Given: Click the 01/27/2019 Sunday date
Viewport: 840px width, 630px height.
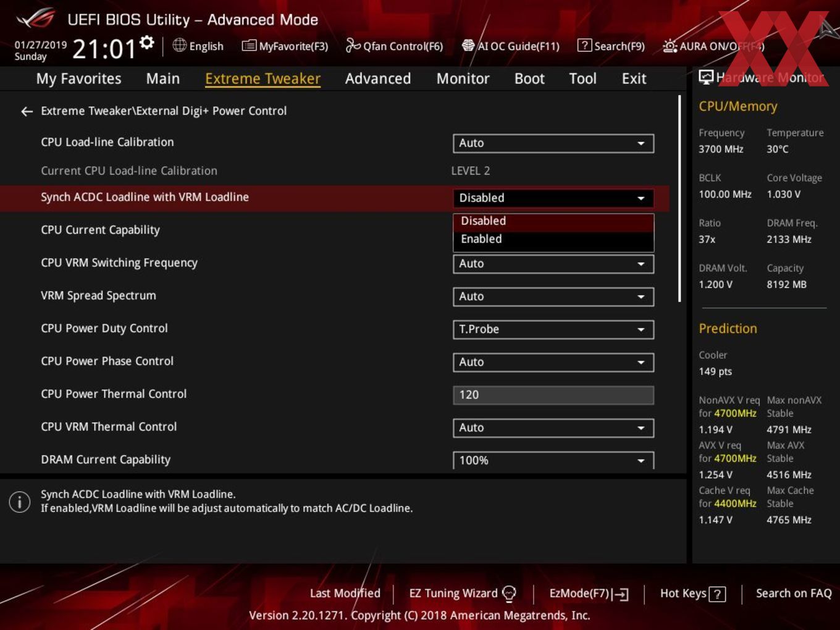Looking at the screenshot, I should coord(40,50).
